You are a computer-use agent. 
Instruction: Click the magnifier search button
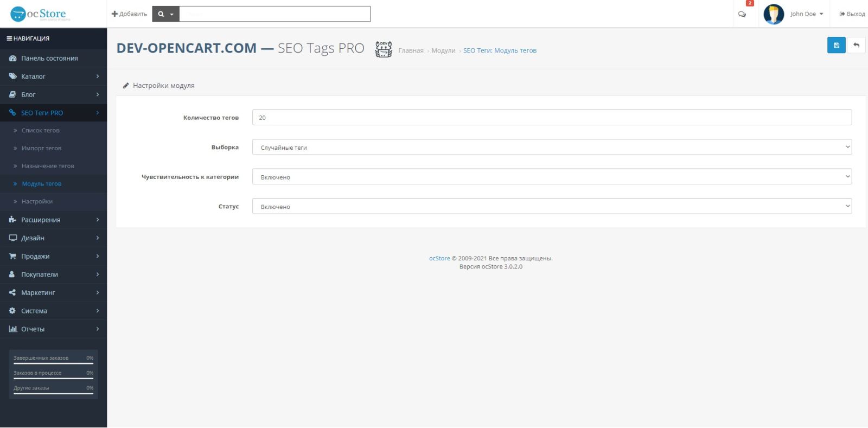coord(165,14)
